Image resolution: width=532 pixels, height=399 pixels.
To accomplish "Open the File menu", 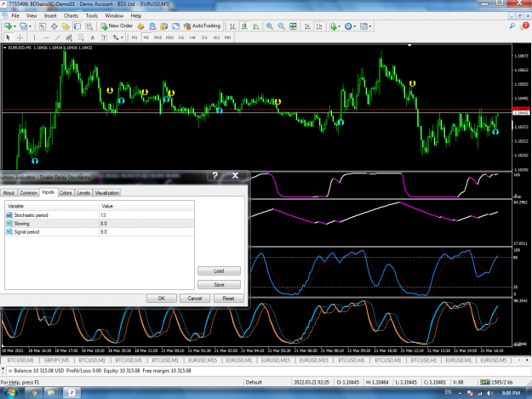I will click(15, 15).
